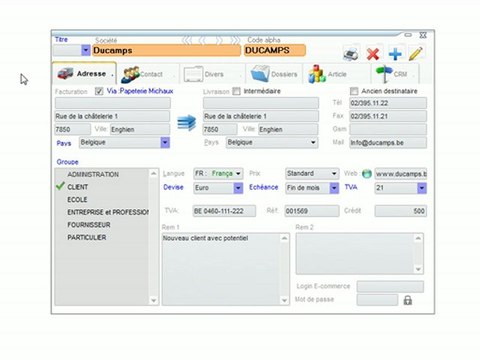The height and width of the screenshot is (360, 480).
Task: Click the empty Gsm field
Action: click(x=388, y=129)
